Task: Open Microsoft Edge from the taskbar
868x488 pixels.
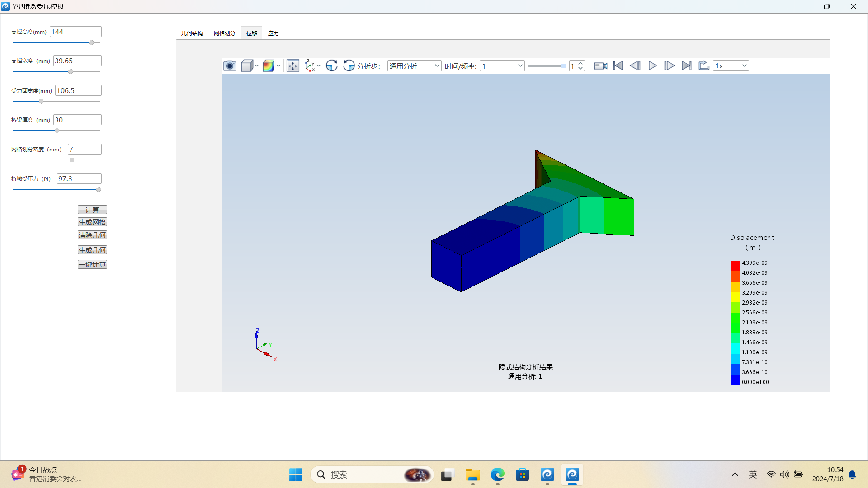Action: [497, 475]
